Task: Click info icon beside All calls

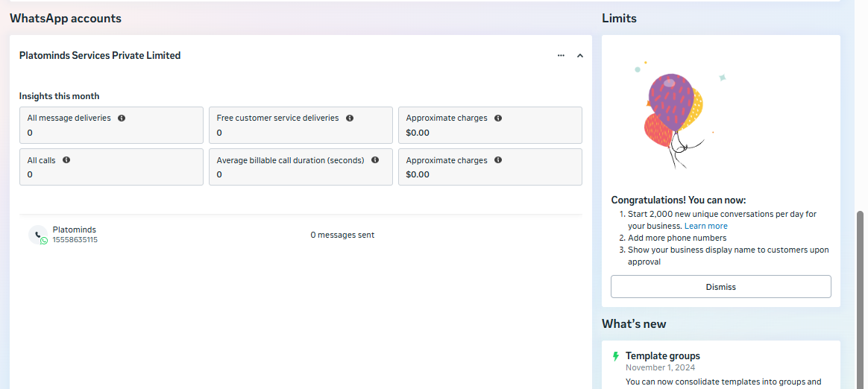Action: (x=66, y=160)
